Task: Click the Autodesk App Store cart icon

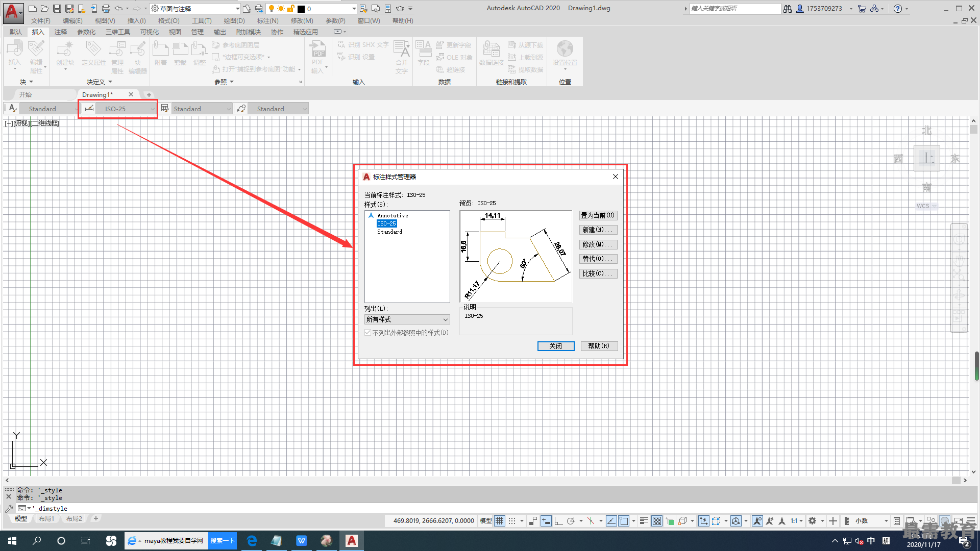Action: coord(862,9)
